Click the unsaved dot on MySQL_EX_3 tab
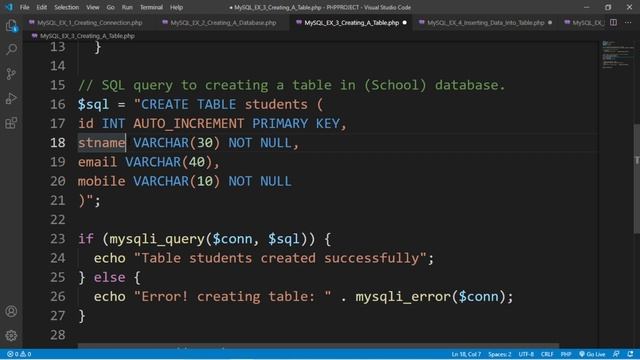 click(404, 22)
